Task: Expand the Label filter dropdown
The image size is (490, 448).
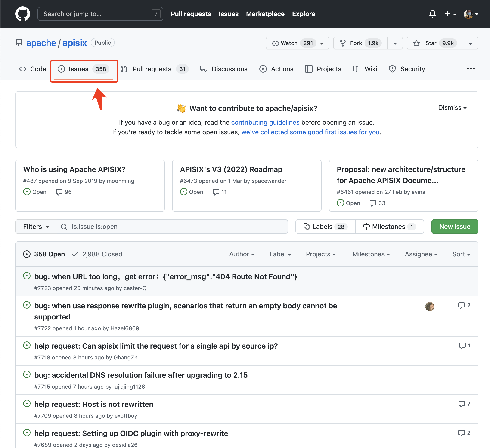Action: [x=280, y=254]
